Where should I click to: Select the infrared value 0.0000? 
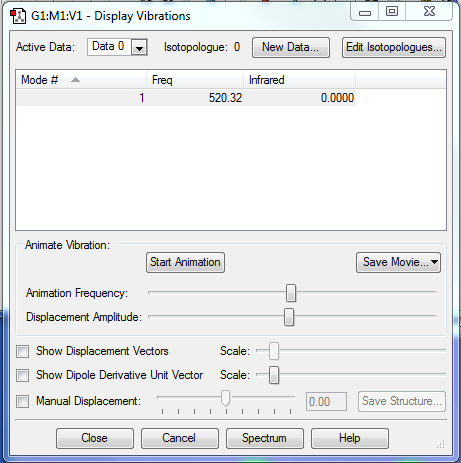[337, 98]
